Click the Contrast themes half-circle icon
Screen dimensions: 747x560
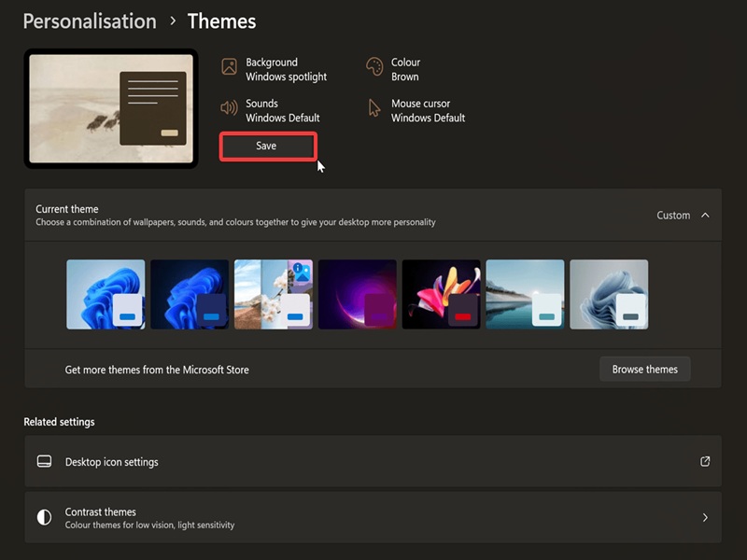coord(44,517)
